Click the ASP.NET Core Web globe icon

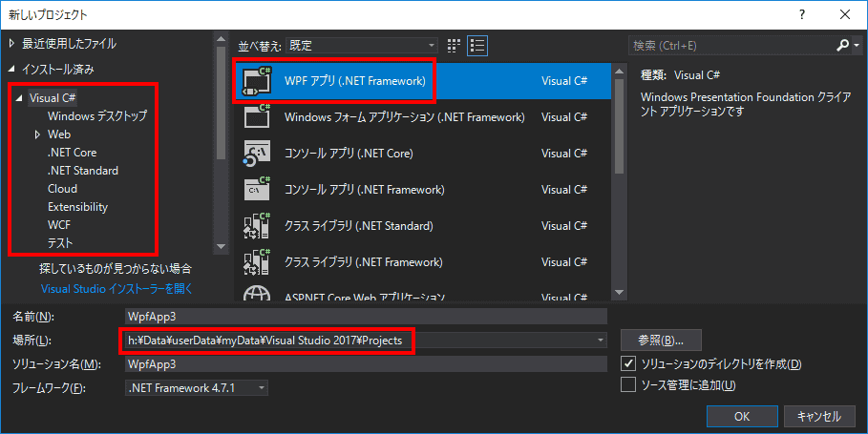point(257,293)
